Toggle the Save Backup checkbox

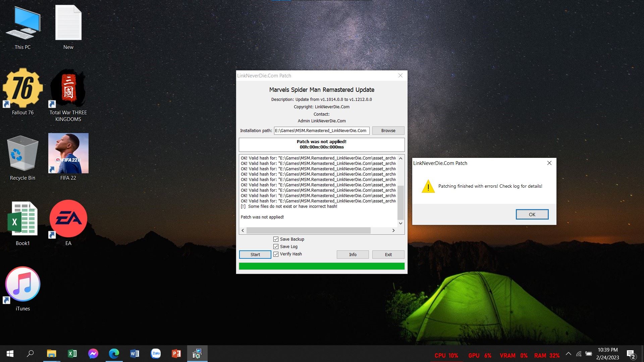pyautogui.click(x=276, y=239)
